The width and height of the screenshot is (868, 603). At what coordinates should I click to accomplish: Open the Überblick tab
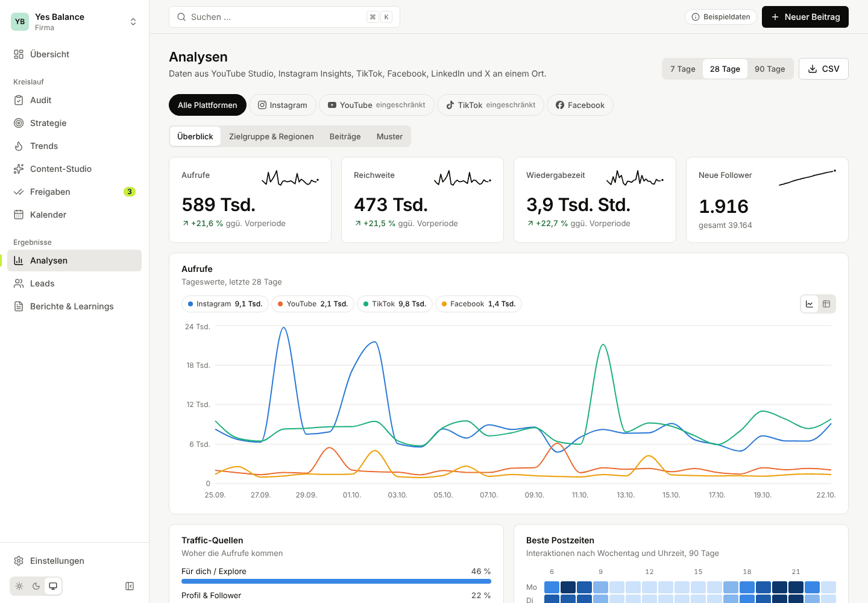195,136
